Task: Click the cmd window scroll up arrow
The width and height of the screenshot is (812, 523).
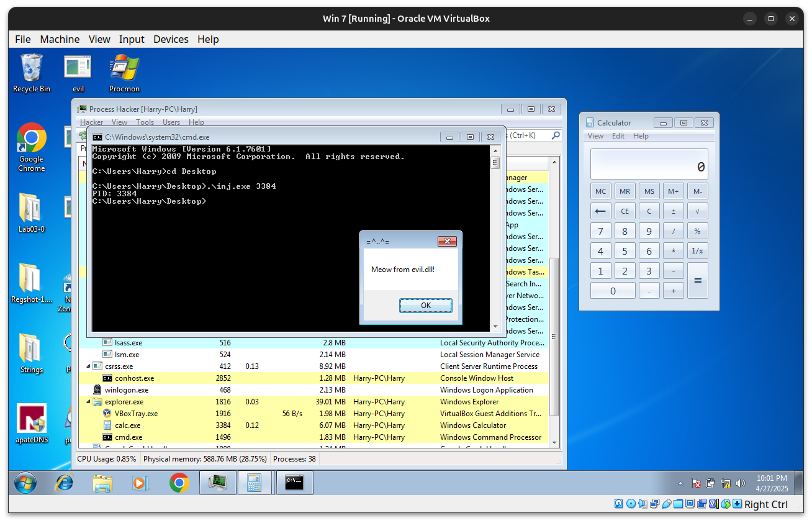Action: [495, 150]
